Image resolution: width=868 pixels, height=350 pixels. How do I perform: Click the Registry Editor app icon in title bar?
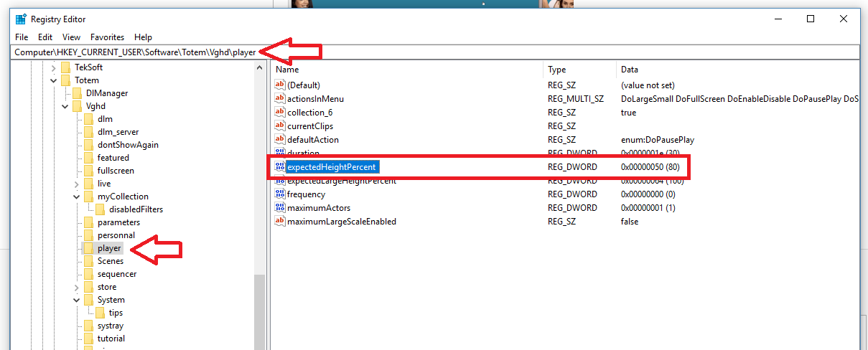point(21,19)
